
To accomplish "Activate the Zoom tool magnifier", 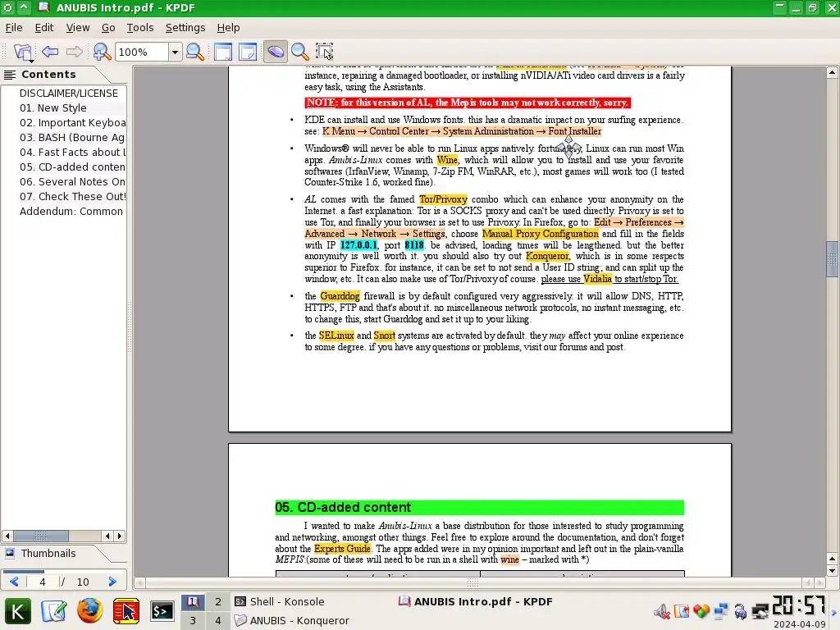I will [x=300, y=52].
